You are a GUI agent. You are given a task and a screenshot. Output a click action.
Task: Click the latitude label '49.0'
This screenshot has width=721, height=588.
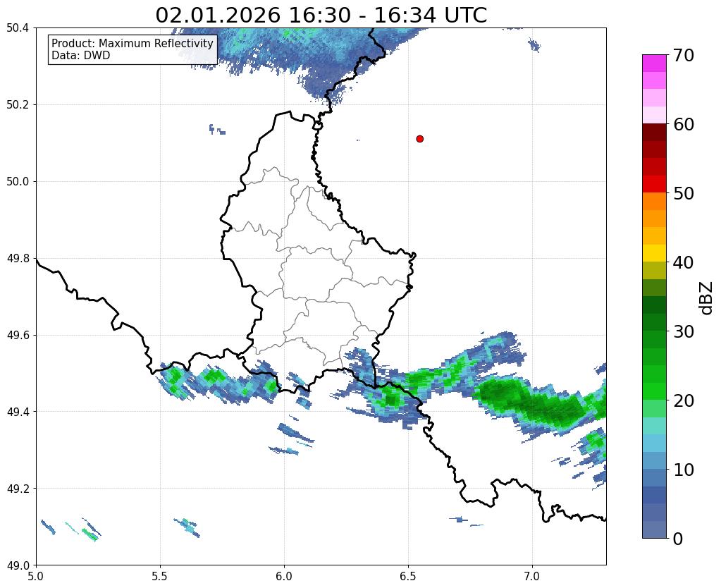tap(18, 565)
